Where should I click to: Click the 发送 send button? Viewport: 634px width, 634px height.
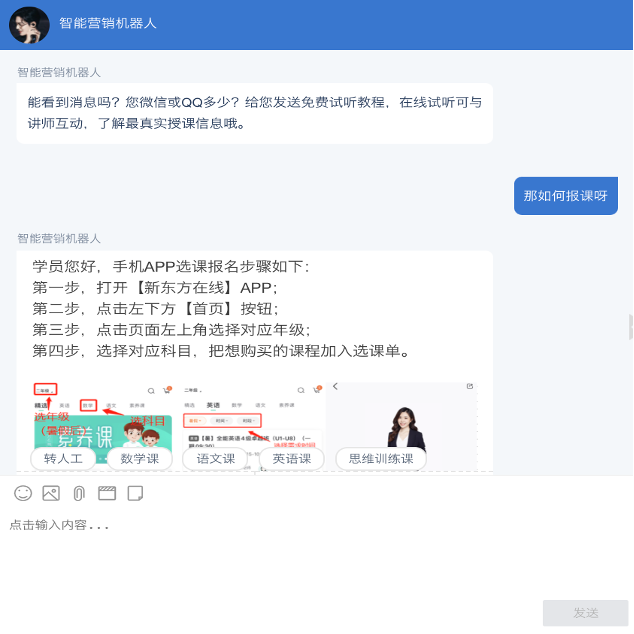(x=585, y=613)
